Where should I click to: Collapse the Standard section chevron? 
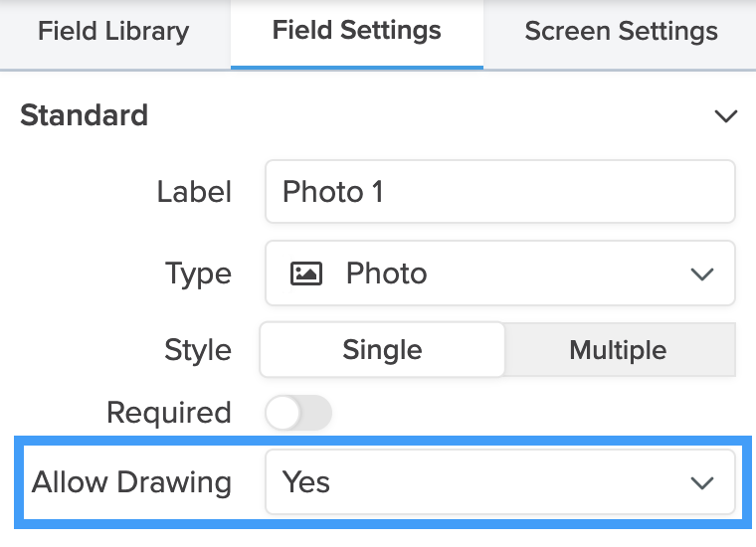[726, 116]
